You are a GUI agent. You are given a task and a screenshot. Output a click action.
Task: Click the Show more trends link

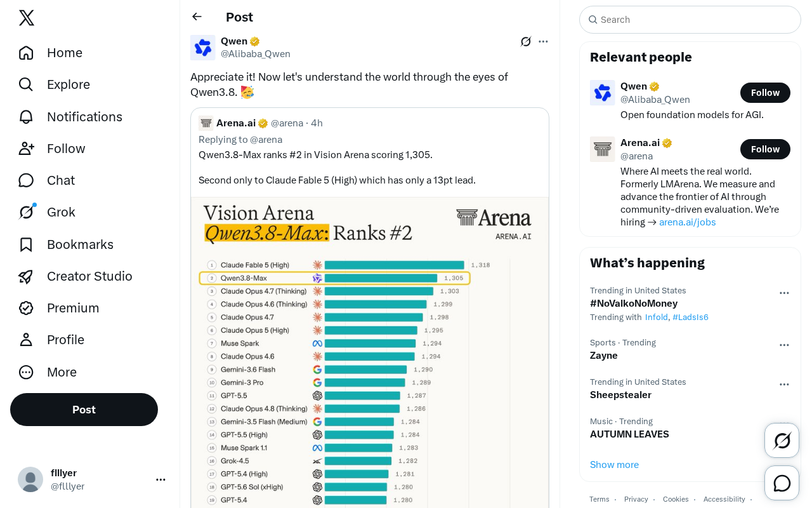pyautogui.click(x=614, y=465)
